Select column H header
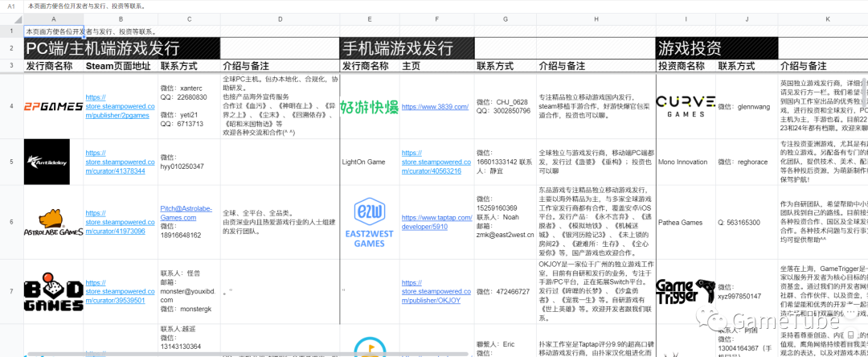868x357 pixels. coord(596,19)
